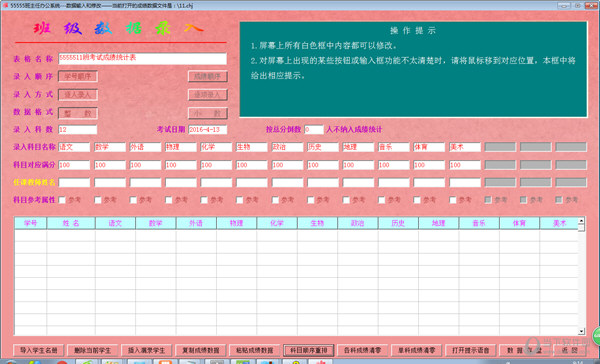The image size is (600, 364).
Task: Click the 地理 table column header
Action: (x=439, y=223)
